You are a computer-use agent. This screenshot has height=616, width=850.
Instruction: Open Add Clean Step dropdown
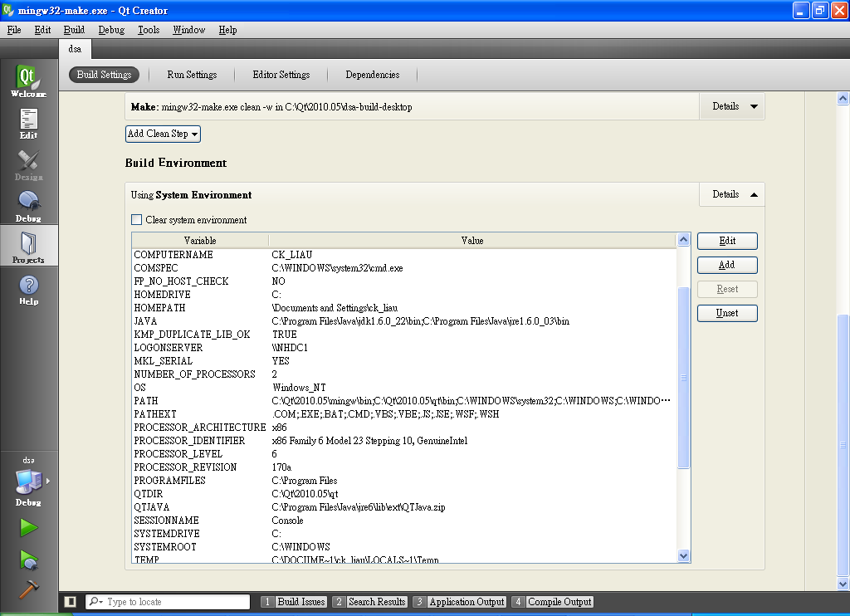point(163,134)
